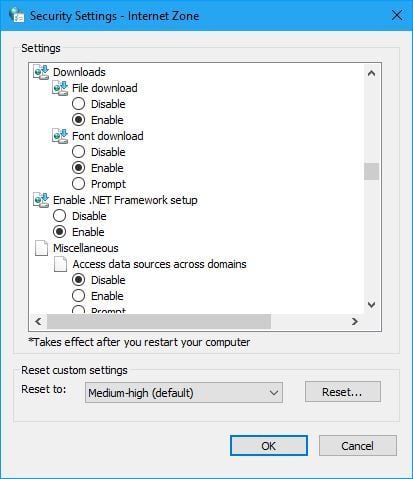Click the vertical scrollbar thumb
This screenshot has width=413, height=479.
pyautogui.click(x=371, y=171)
